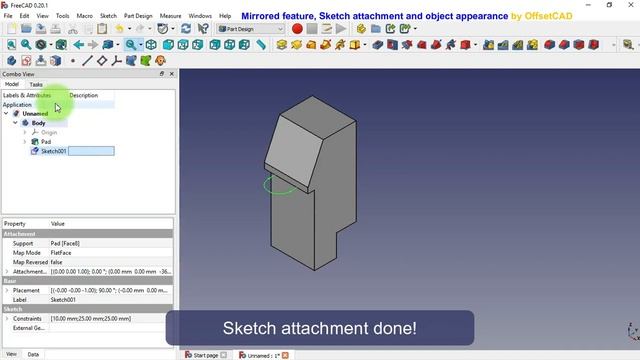Select the Measure distance ruler icon
Image resolution: width=640 pixels, height=360 pixels.
pos(261,44)
